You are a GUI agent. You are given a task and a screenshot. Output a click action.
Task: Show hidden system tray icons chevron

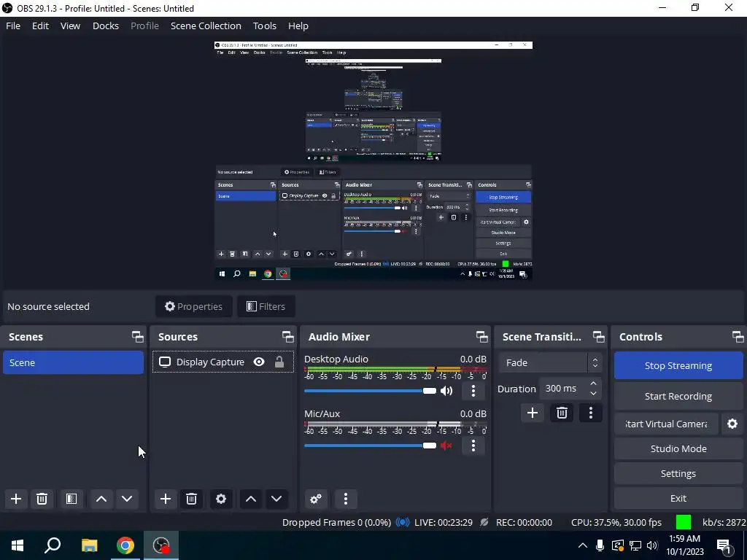coord(583,545)
